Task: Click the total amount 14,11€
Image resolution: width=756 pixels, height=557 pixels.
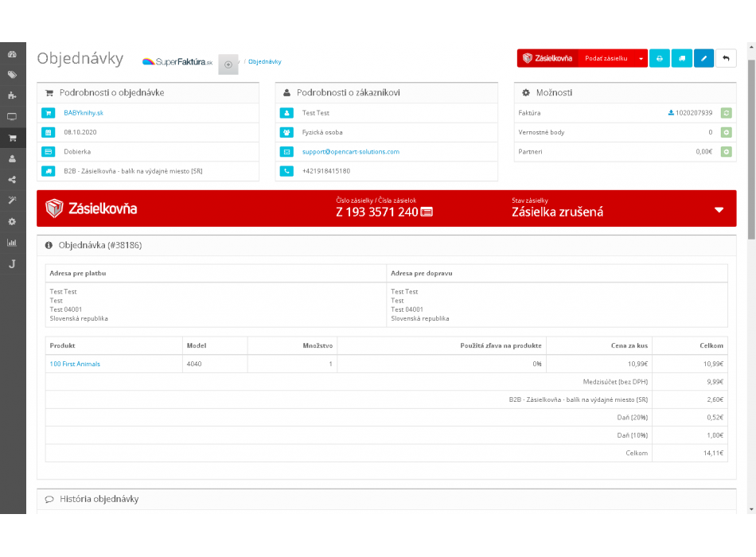Action: click(x=713, y=454)
